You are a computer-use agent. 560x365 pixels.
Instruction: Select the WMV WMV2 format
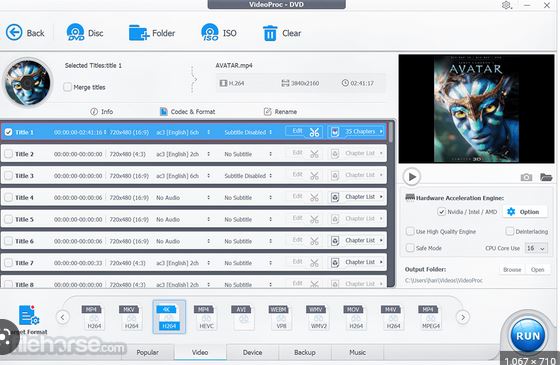(318, 317)
